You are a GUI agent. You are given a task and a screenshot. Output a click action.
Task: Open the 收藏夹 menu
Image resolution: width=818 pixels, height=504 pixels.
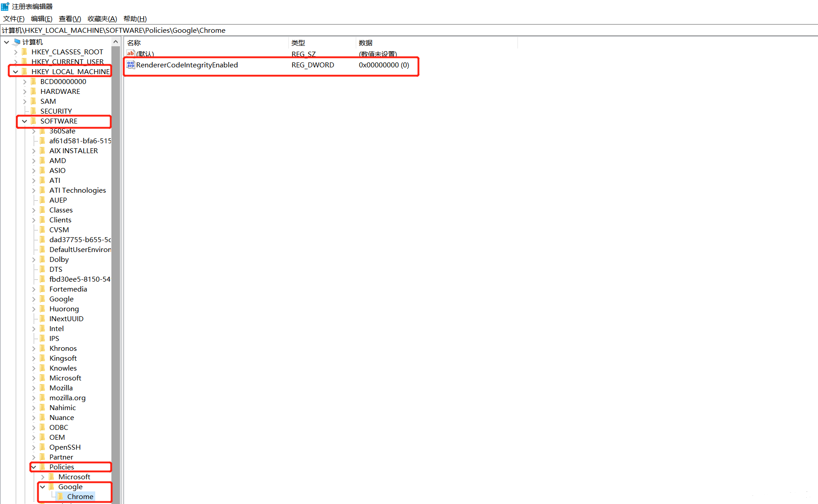[x=102, y=18]
